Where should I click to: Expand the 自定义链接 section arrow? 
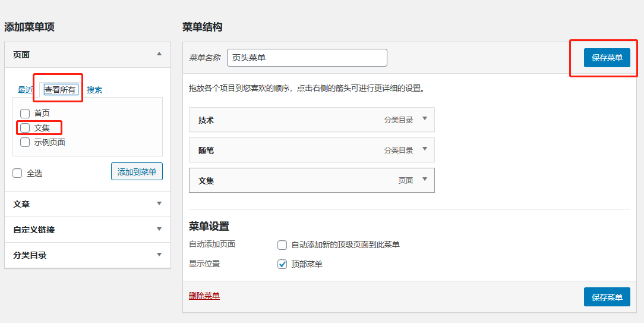pyautogui.click(x=159, y=229)
